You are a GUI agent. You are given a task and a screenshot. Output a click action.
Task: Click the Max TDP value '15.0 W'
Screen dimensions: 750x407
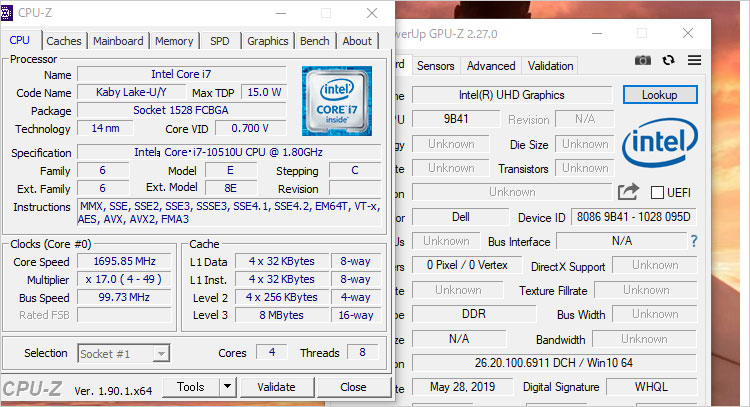pos(264,92)
